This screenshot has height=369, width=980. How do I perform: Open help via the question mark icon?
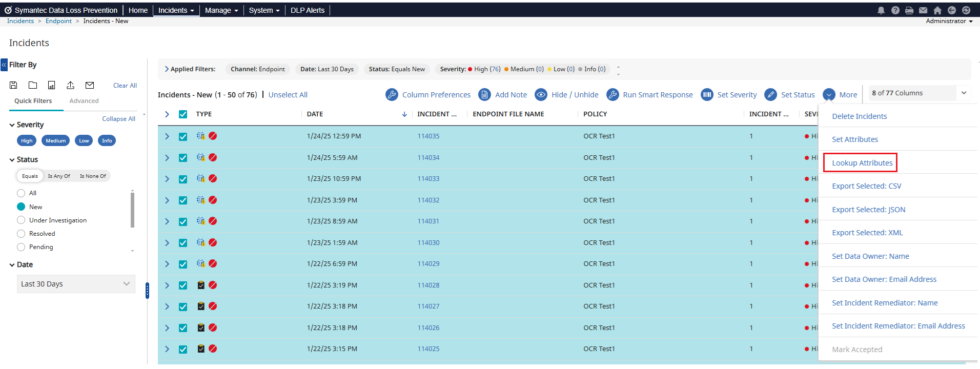[x=895, y=10]
